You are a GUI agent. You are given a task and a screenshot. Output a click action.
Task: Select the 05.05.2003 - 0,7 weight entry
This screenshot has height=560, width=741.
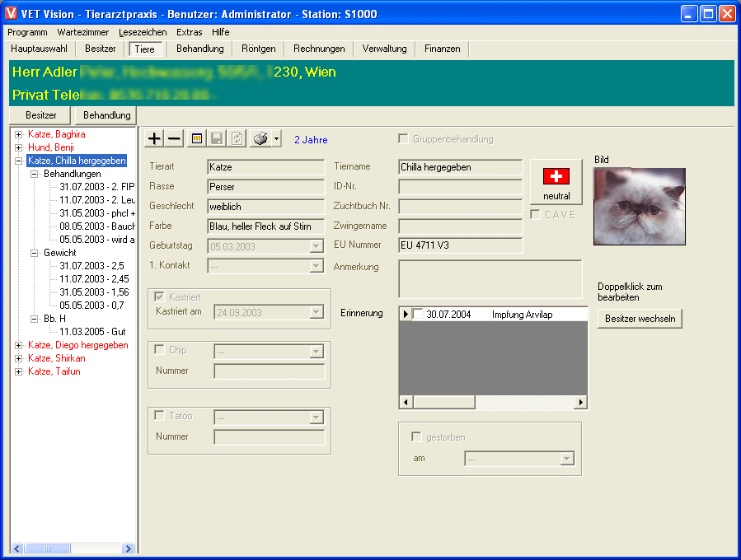tap(91, 306)
